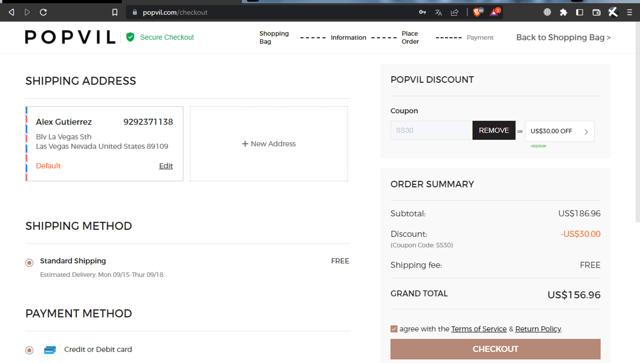Viewport: 640px width, 363px height.
Task: Click the Subtotal US$186.96 value
Action: [579, 213]
